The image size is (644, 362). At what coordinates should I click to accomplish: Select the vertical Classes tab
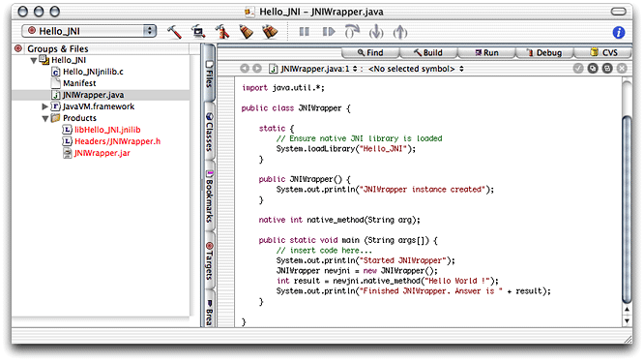[x=209, y=132]
